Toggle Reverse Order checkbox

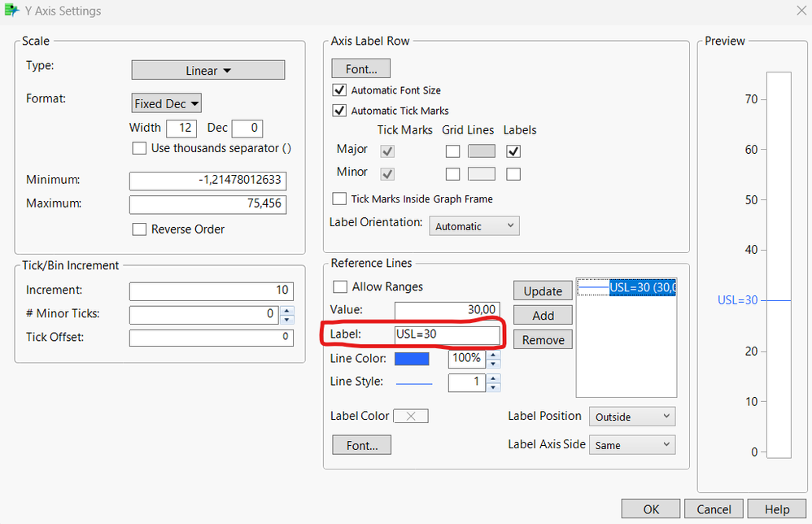[139, 229]
